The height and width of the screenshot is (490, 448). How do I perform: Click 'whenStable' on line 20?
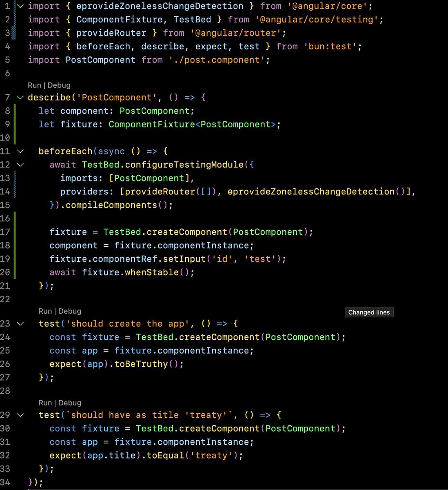[152, 273]
